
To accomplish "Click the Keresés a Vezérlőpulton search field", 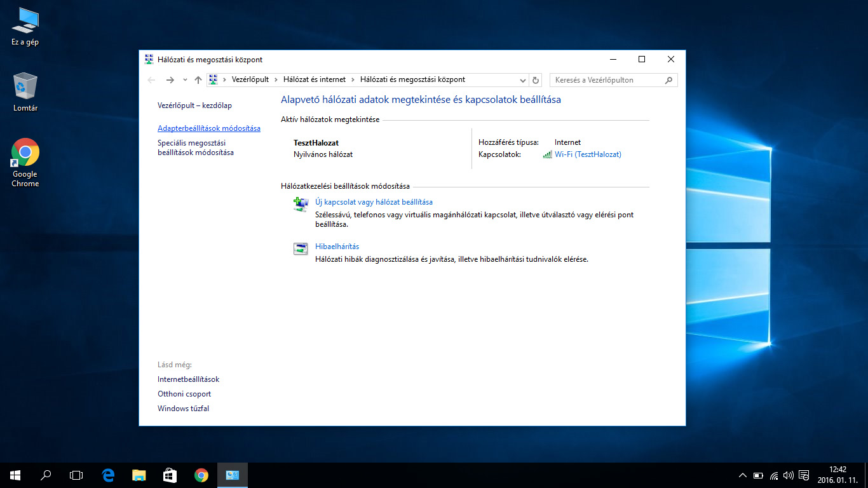I will click(x=607, y=80).
